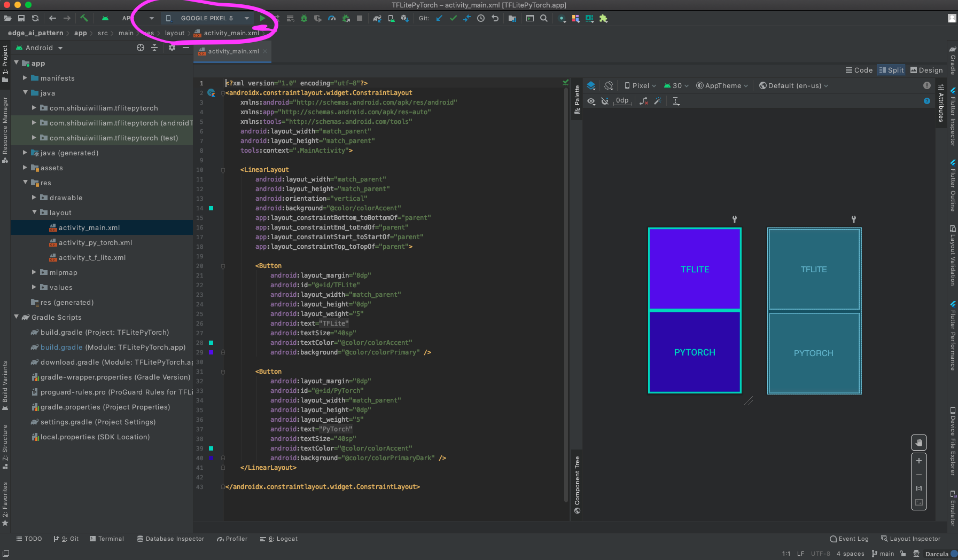Open the Profiler tool window

232,539
